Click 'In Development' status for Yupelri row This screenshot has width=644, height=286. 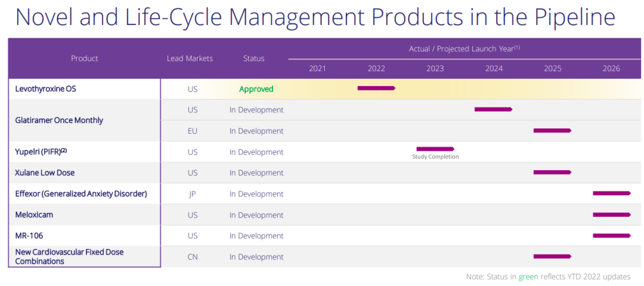coord(256,152)
